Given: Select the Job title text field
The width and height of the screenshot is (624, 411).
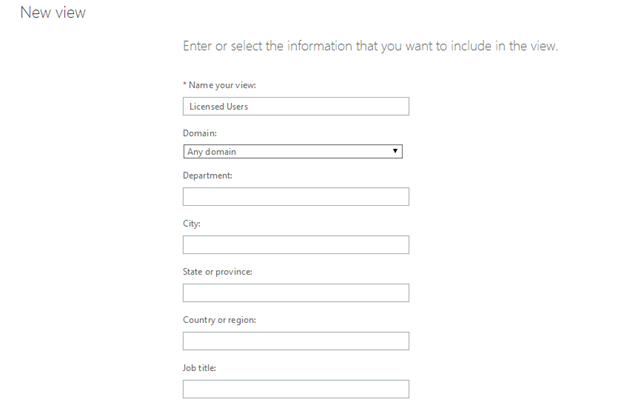Looking at the screenshot, I should pyautogui.click(x=296, y=389).
